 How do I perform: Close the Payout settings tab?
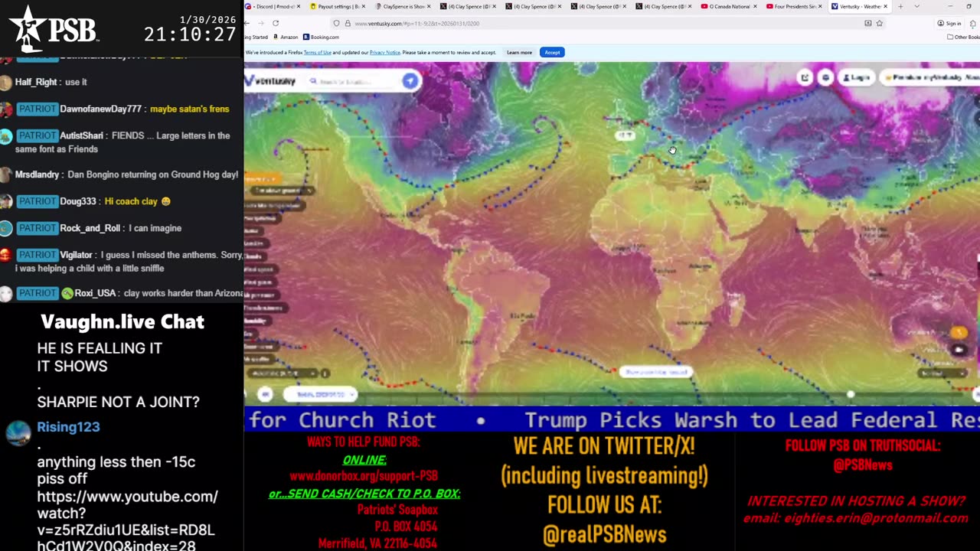pos(364,6)
